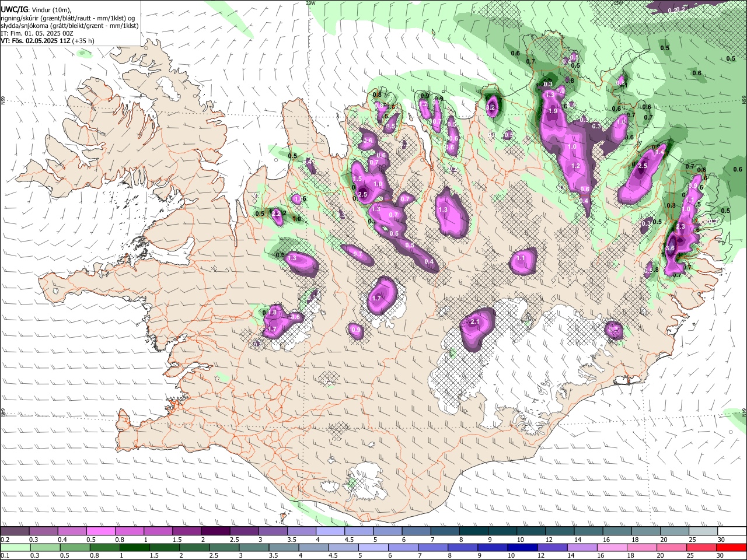747x560 pixels.
Task: Click the '0.1' label in the rain scale row
Action: pyautogui.click(x=4, y=556)
